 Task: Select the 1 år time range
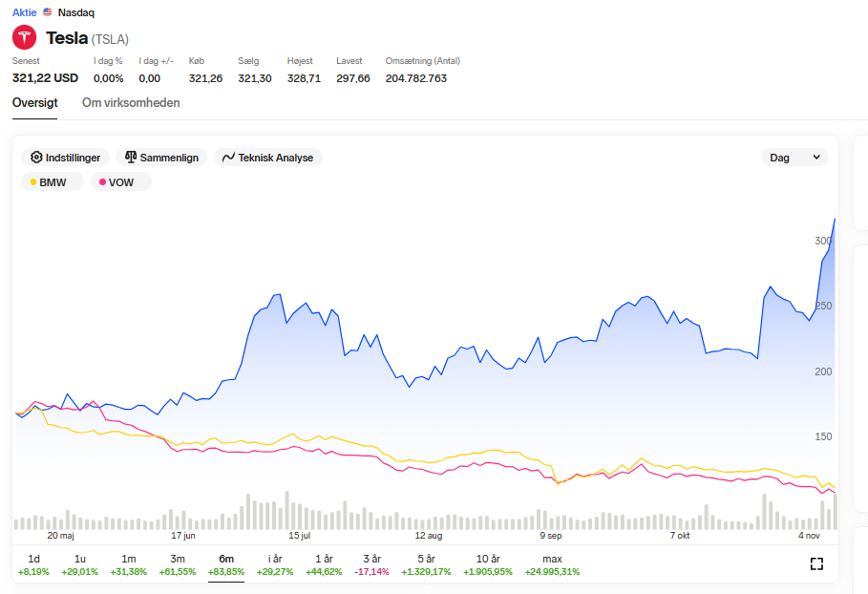[x=324, y=564]
